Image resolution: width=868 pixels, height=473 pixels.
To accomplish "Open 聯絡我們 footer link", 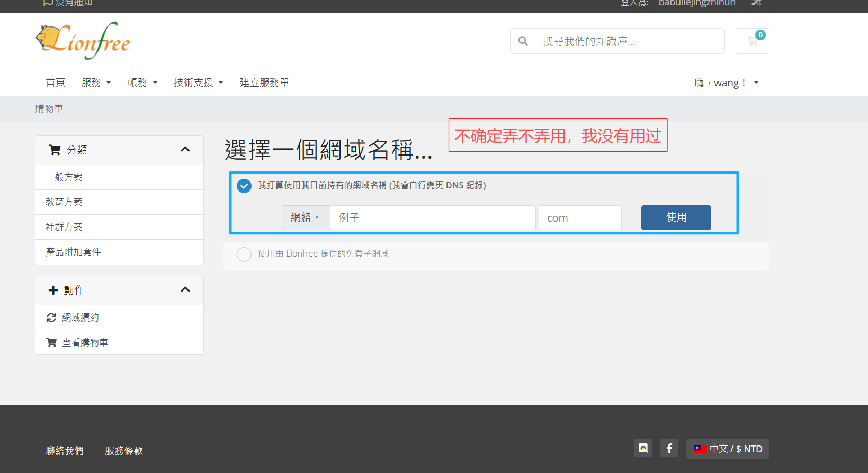I will click(x=65, y=451).
